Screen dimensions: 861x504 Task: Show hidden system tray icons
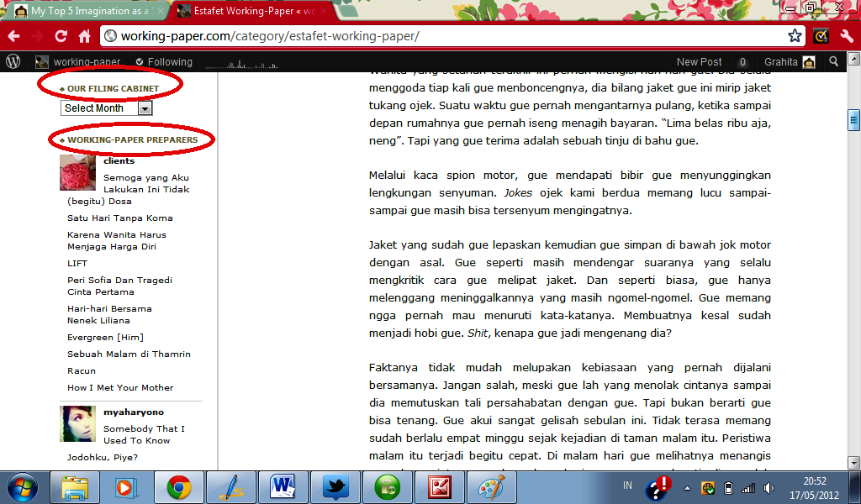pos(688,487)
